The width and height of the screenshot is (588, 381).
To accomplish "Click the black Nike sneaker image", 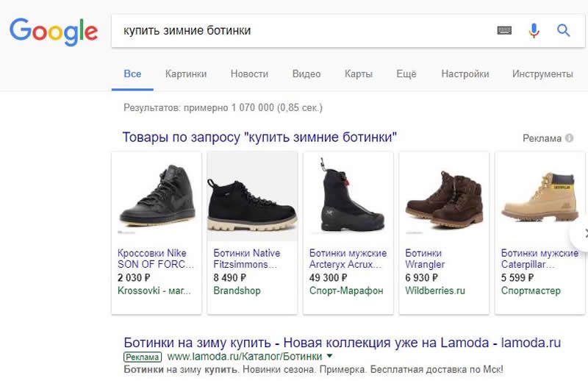I will [157, 196].
